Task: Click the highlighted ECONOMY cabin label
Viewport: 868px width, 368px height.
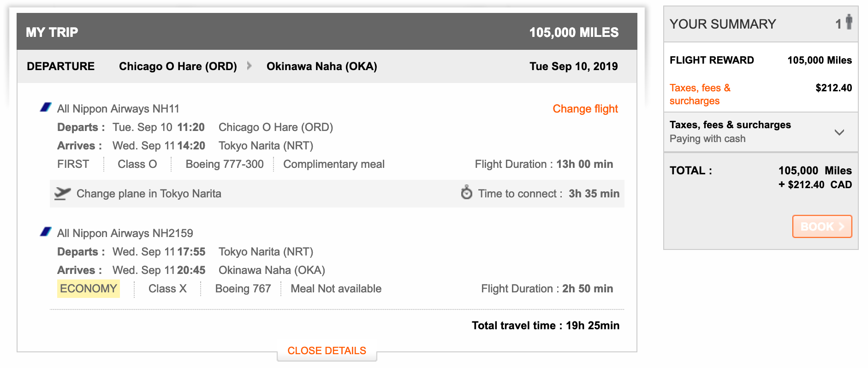Action: click(x=89, y=289)
